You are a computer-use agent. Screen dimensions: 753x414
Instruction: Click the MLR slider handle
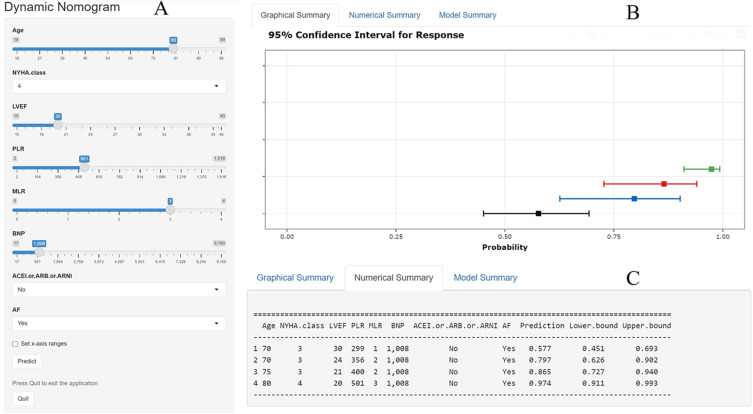coord(170,209)
